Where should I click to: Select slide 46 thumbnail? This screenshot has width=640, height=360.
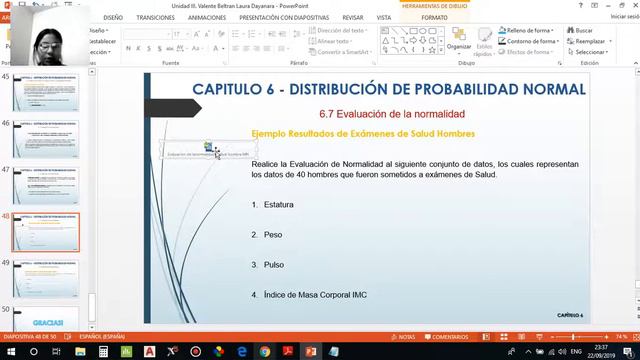point(46,139)
